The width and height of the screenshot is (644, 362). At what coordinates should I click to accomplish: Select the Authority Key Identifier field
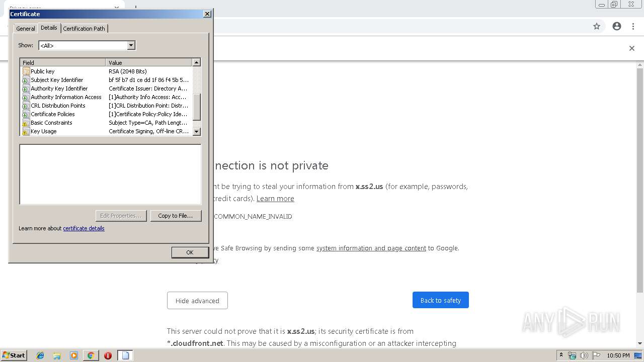(106, 88)
